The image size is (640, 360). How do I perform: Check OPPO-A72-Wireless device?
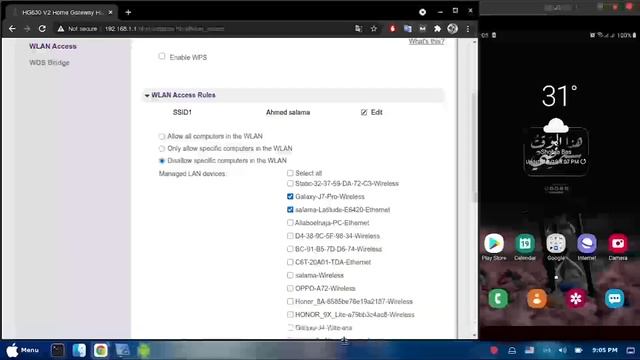(290, 288)
